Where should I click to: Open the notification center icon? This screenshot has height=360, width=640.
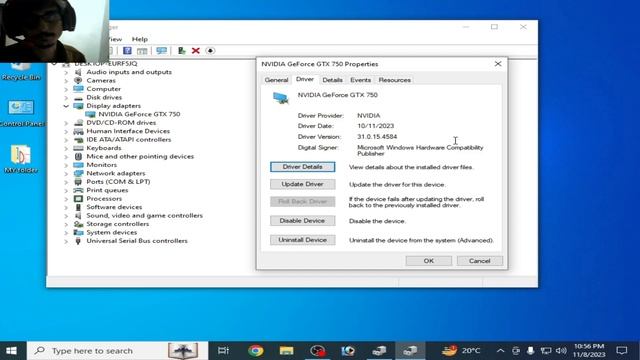click(x=622, y=351)
